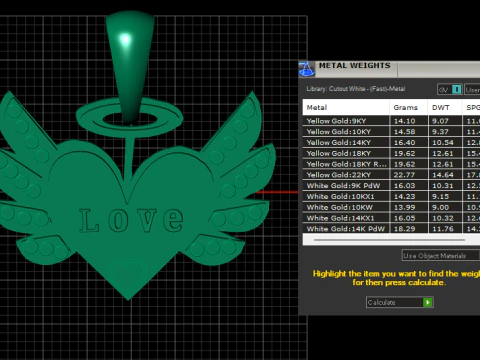
Task: Click the Library: Cutout White label
Action: click(x=356, y=89)
